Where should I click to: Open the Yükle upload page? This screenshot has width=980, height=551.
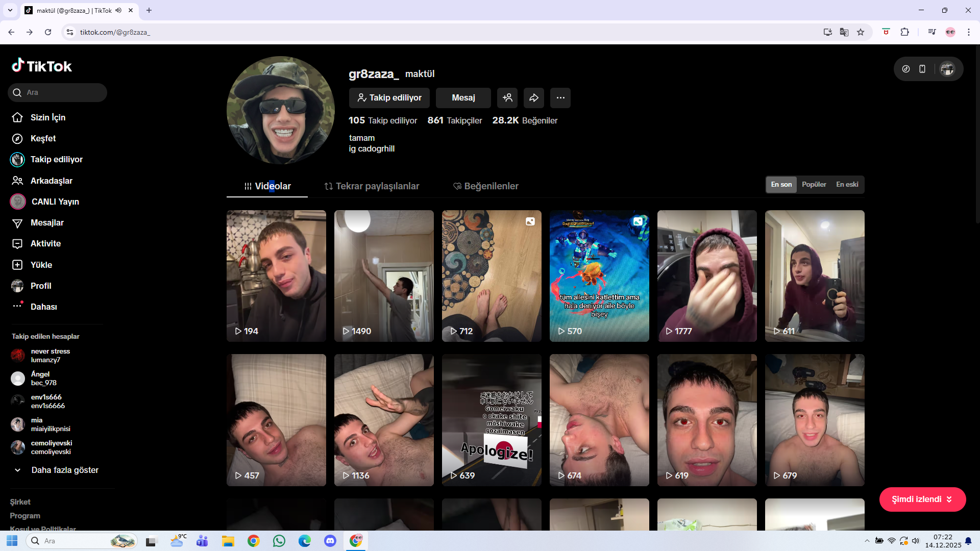(41, 265)
